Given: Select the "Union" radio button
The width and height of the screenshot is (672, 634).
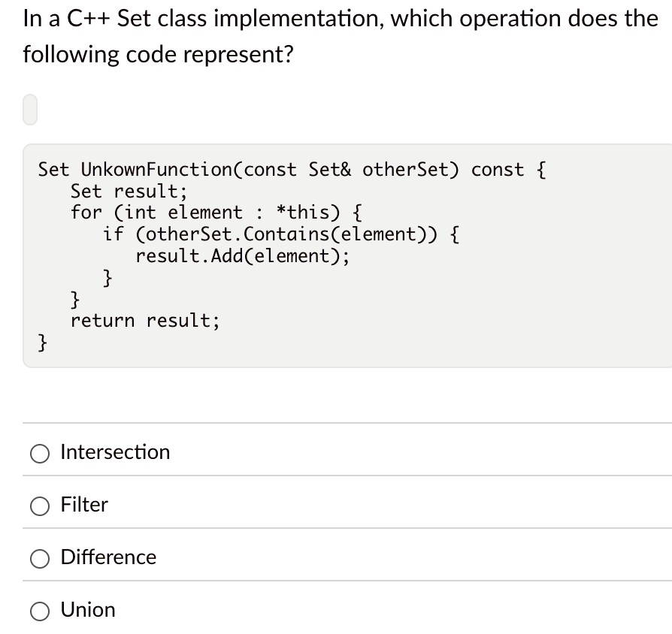Looking at the screenshot, I should pos(39,611).
